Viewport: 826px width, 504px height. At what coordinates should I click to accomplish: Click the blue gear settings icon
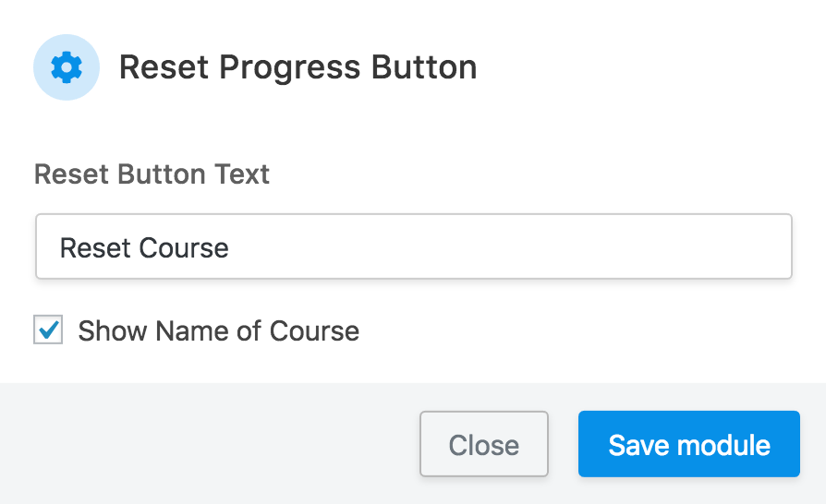pos(67,67)
